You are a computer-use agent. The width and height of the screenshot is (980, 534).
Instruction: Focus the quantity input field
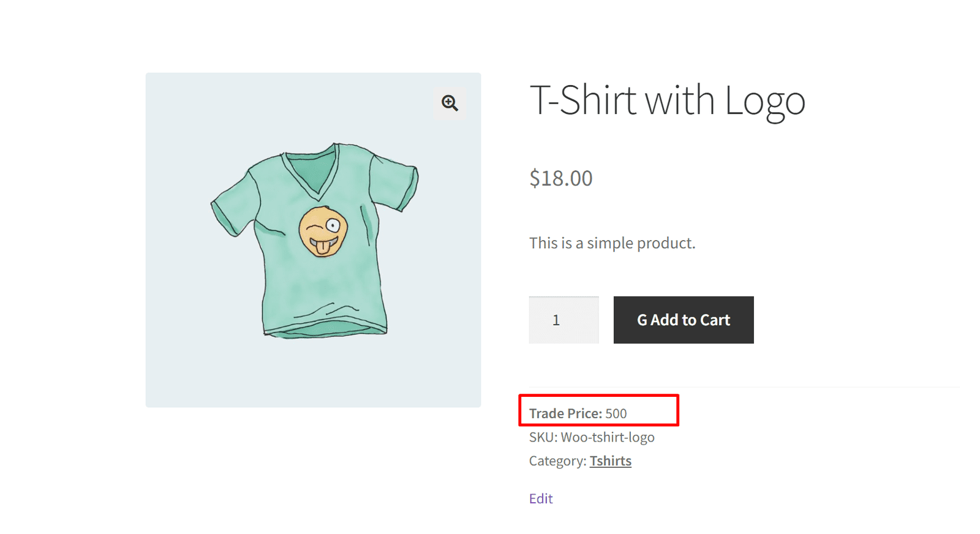(563, 320)
